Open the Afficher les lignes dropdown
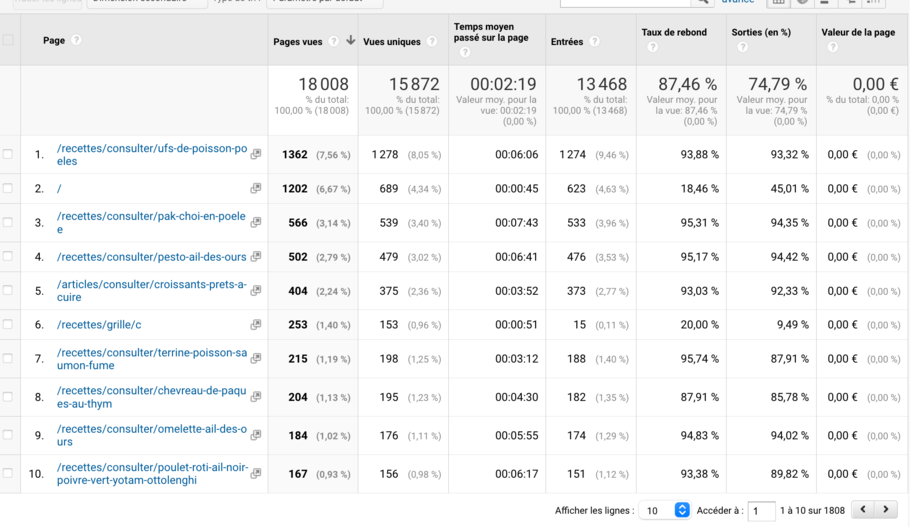The image size is (910, 527). 665,510
